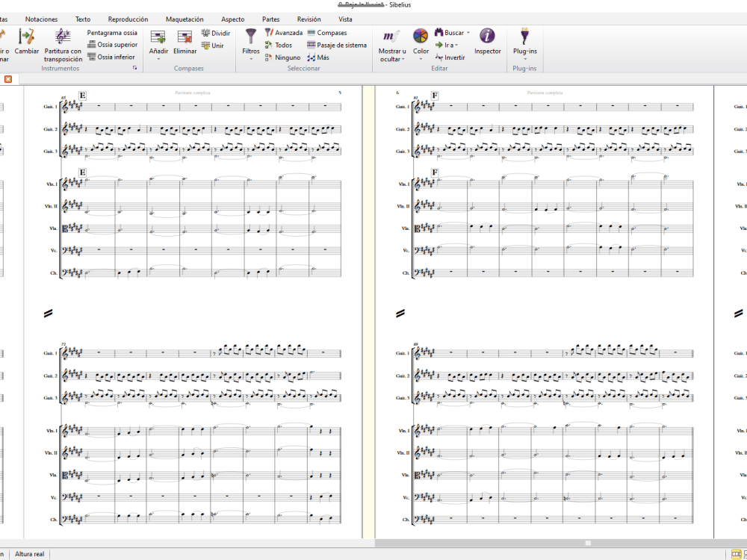Click bar number 72 on page 5
This screenshot has height=560, width=747.
63,343
